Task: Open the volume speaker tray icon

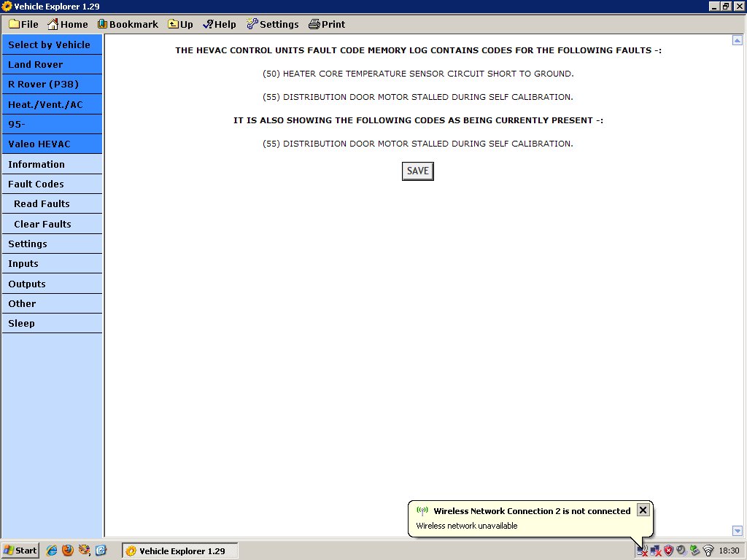Action: pos(681,551)
